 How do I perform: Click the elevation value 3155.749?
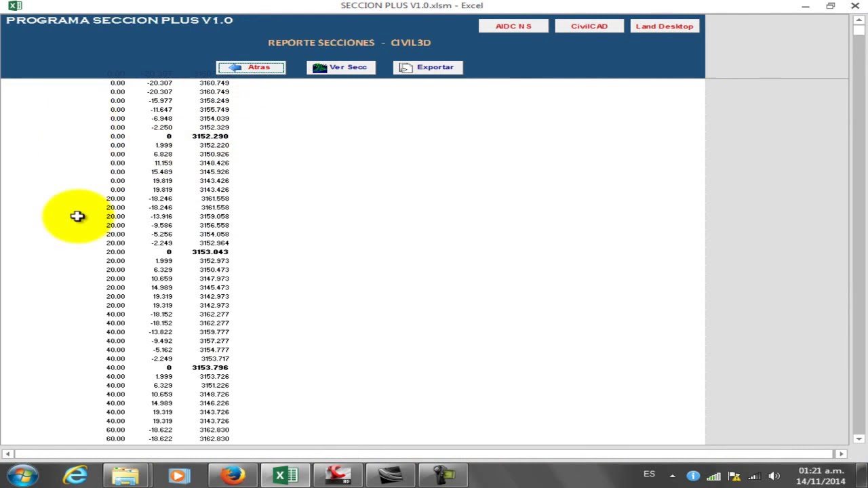pyautogui.click(x=214, y=110)
